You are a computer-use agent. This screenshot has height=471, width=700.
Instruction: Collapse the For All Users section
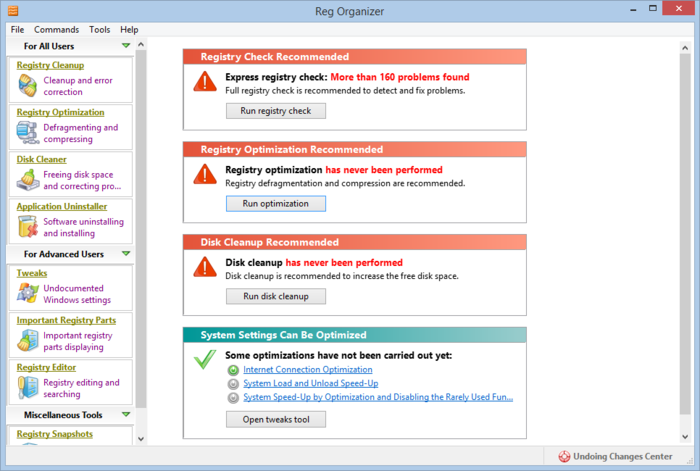tap(126, 46)
